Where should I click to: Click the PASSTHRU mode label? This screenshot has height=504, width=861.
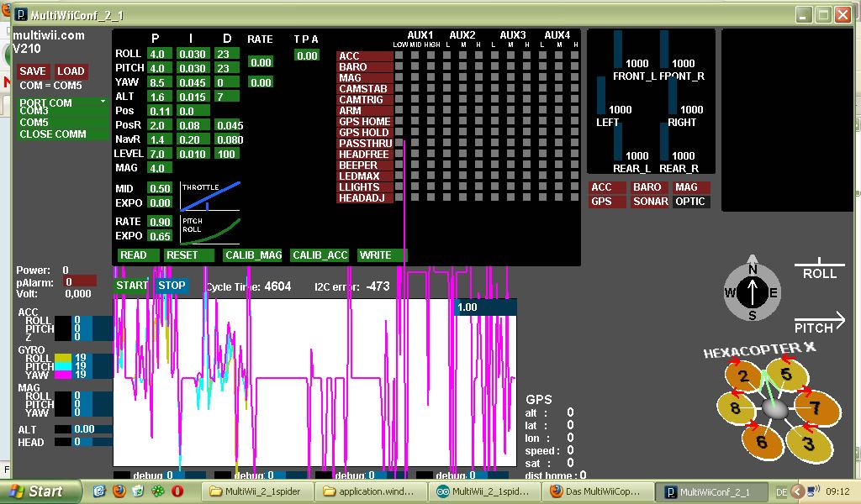click(x=365, y=143)
